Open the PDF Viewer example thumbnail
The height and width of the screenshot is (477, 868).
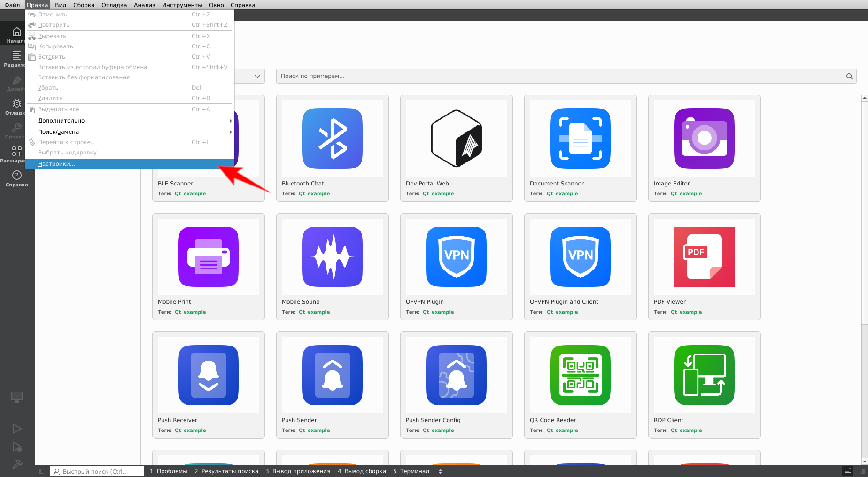tap(704, 257)
